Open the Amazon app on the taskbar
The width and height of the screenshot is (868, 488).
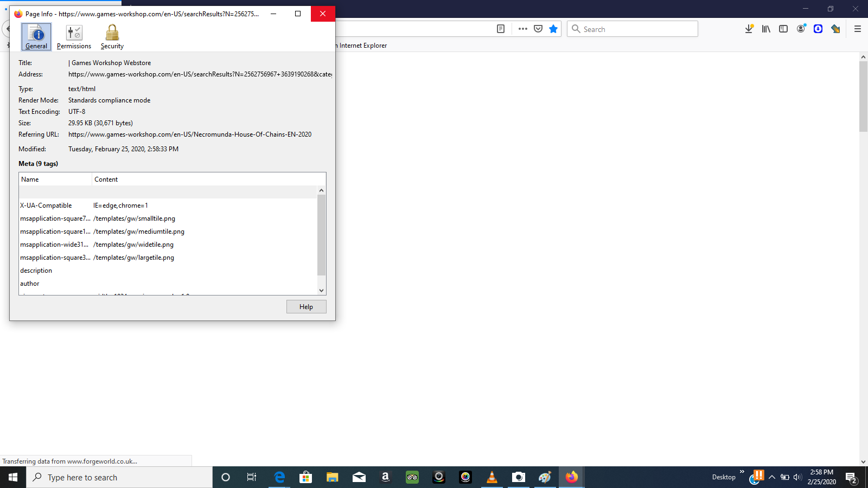point(386,477)
